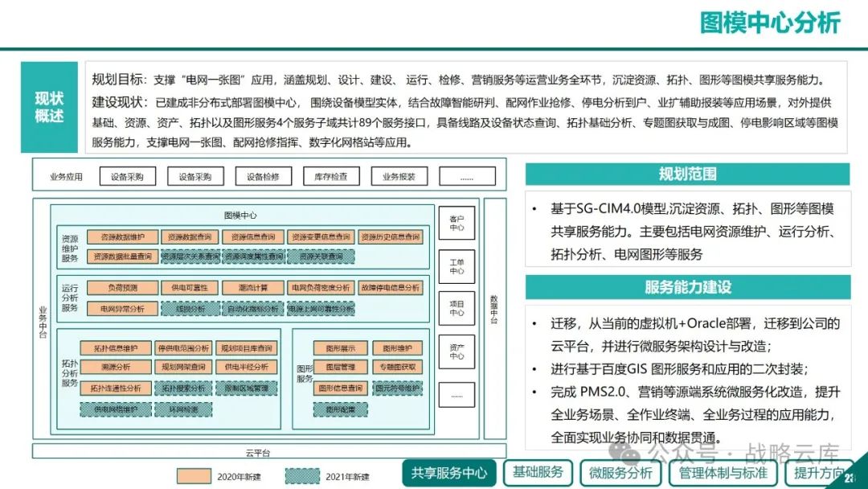
Task: Select the 规划项目库查询 service box
Action: [247, 348]
